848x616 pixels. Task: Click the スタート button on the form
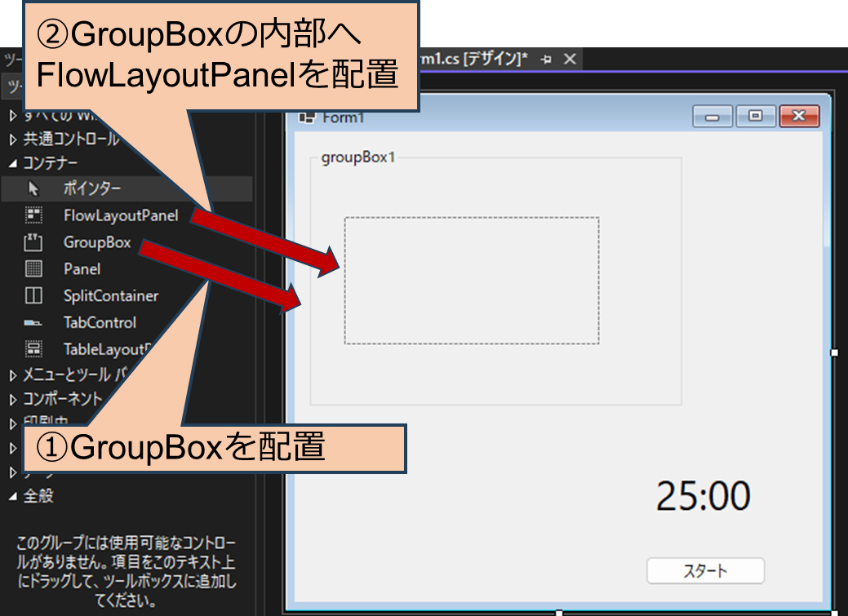(704, 570)
